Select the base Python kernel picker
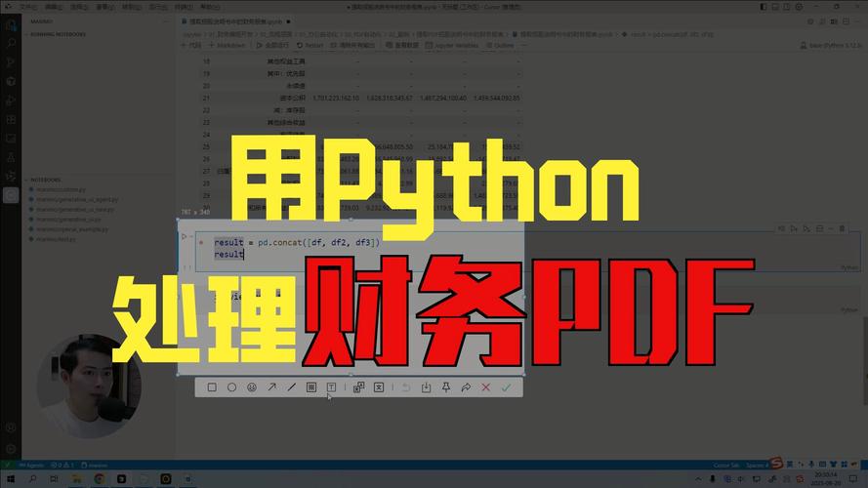 (x=830, y=45)
